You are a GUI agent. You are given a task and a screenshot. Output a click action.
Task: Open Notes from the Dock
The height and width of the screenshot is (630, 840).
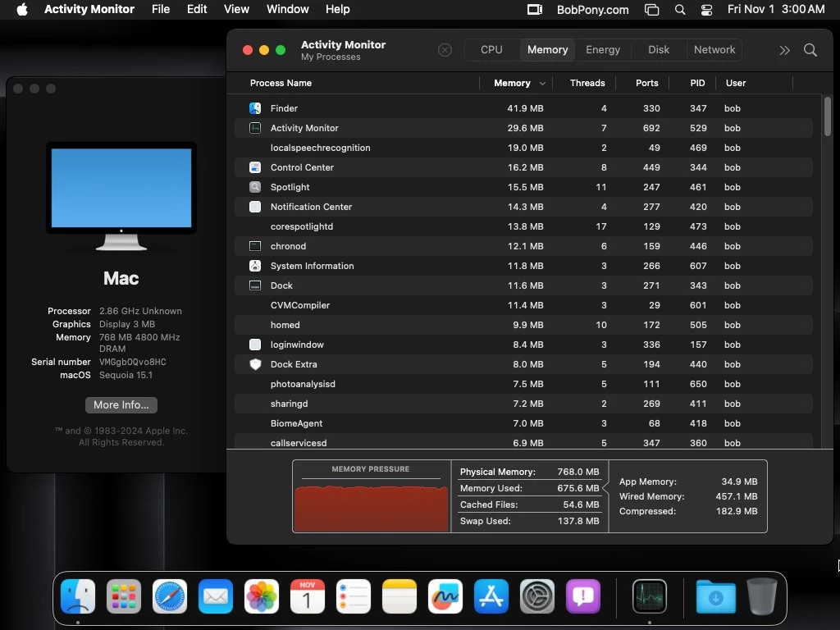click(x=399, y=596)
